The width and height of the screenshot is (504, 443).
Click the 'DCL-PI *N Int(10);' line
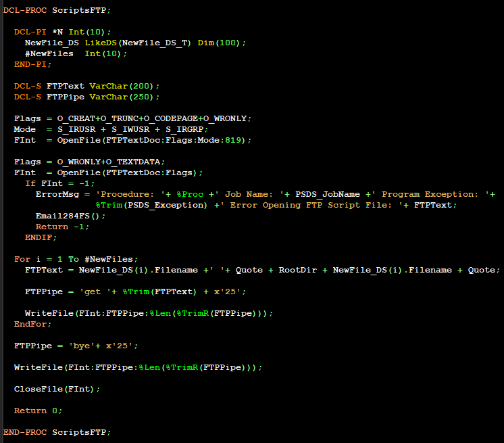tap(62, 32)
